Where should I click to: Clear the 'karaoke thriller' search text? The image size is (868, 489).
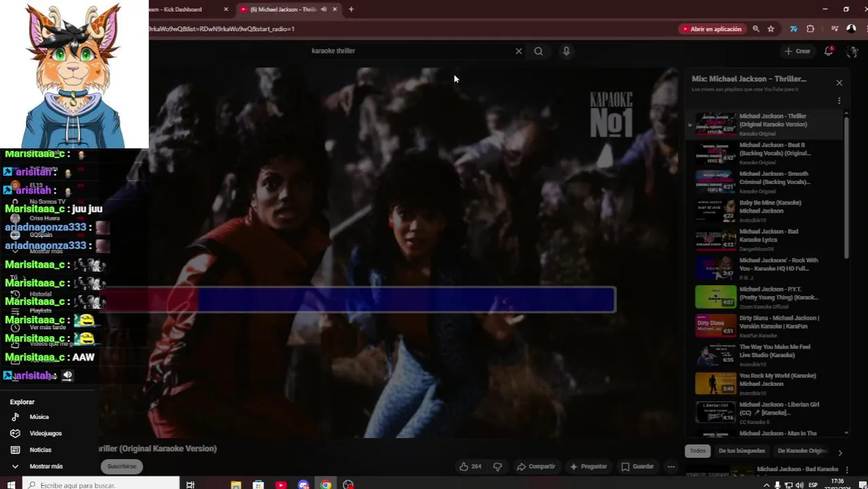pos(519,51)
